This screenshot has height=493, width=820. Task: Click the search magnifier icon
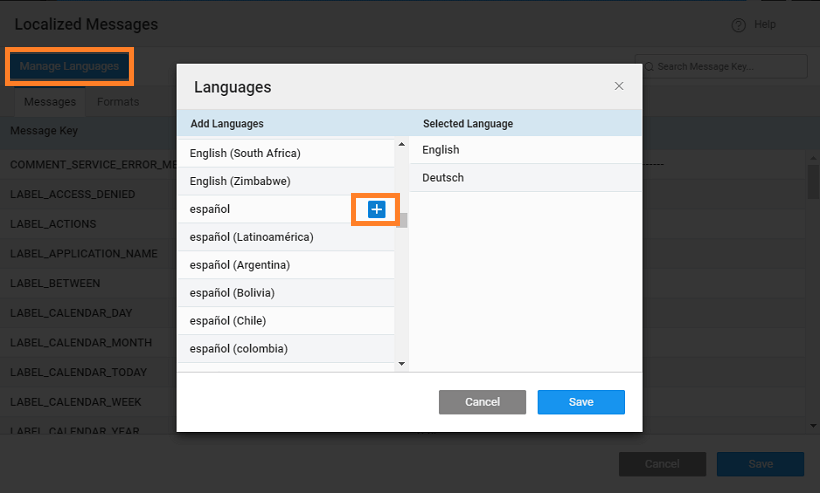(648, 67)
